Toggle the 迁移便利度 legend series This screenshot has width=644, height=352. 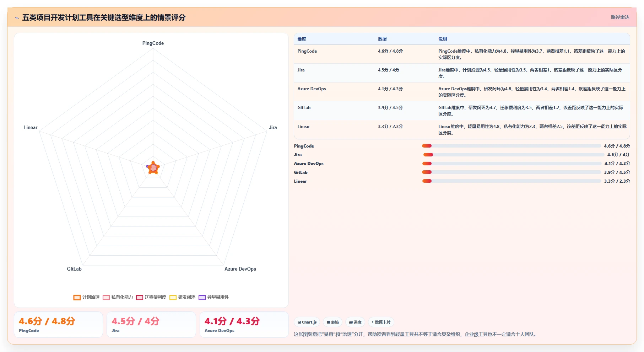click(151, 297)
